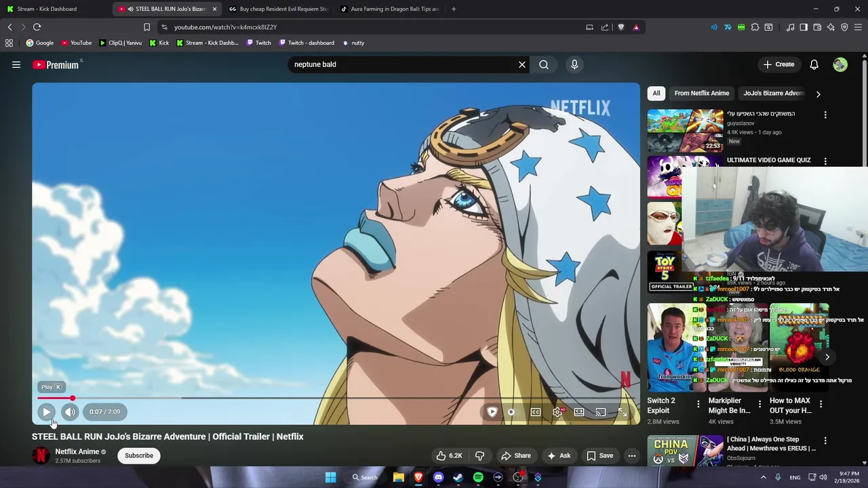This screenshot has height=488, width=868.
Task: Open the account avatar menu
Action: [840, 64]
